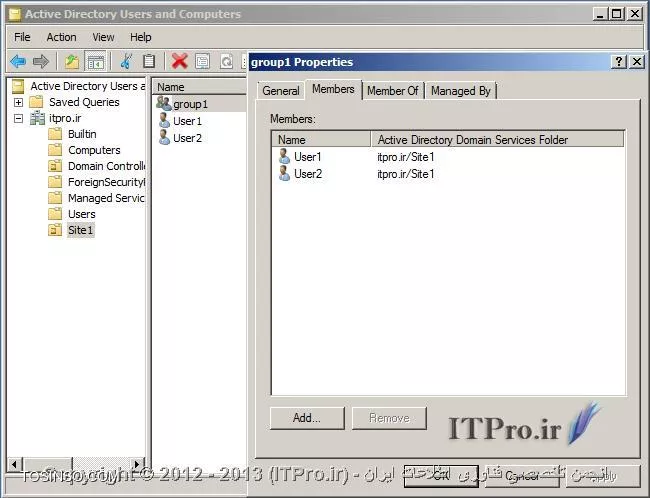650x498 pixels.
Task: Select Computers in the tree
Action: [x=94, y=150]
